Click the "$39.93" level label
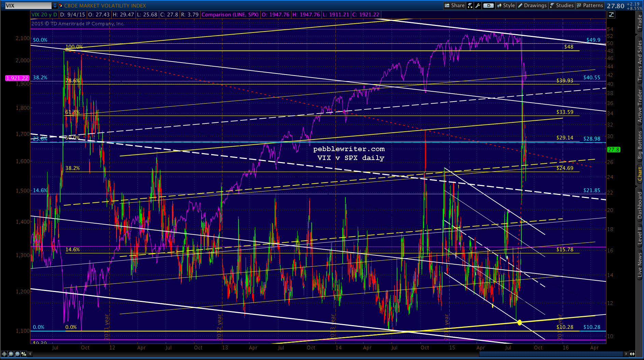 [565, 81]
